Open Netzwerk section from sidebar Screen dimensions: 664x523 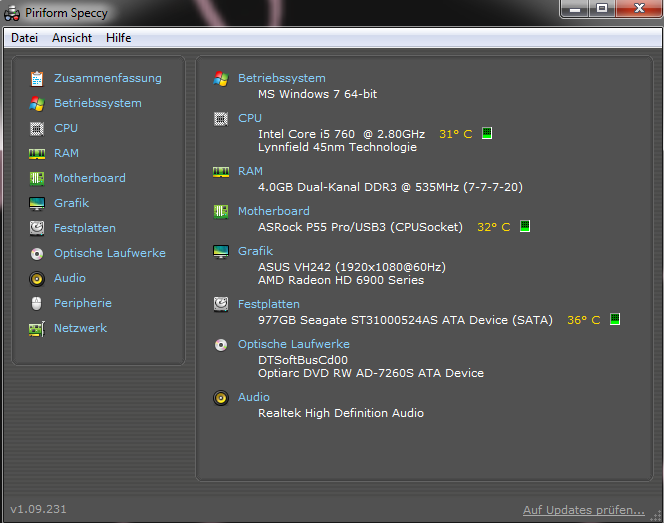(x=80, y=328)
